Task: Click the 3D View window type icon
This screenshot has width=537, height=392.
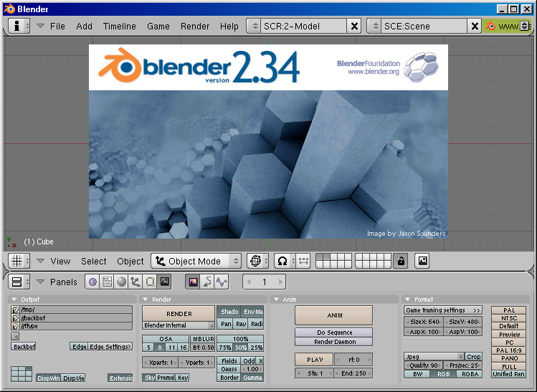Action: click(x=16, y=262)
